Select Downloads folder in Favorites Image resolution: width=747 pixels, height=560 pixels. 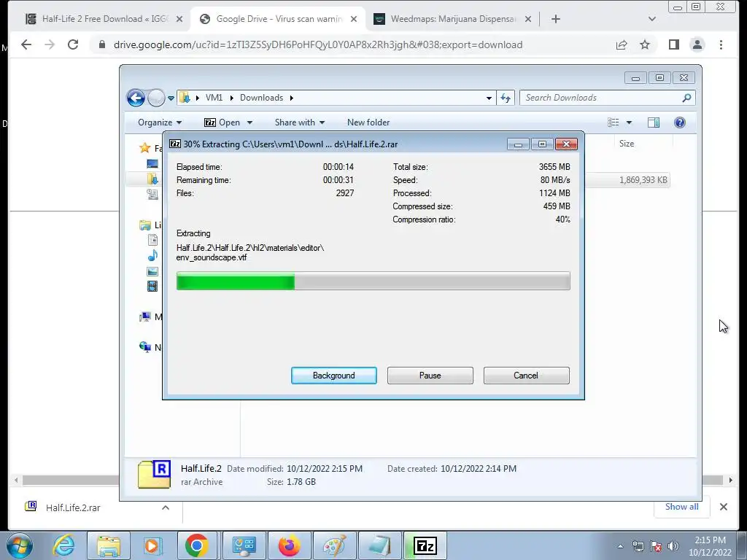[x=152, y=179]
